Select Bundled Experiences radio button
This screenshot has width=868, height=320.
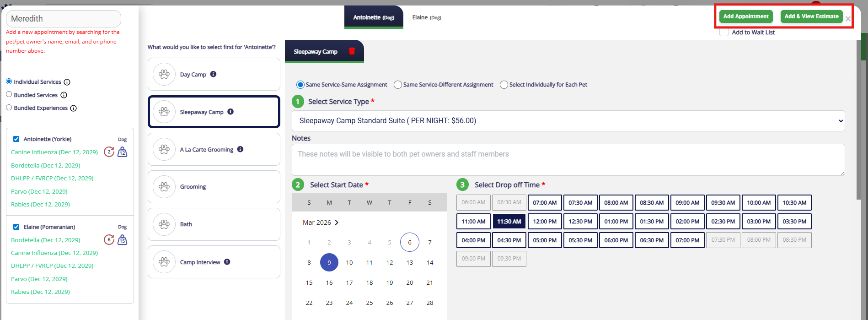(x=9, y=108)
